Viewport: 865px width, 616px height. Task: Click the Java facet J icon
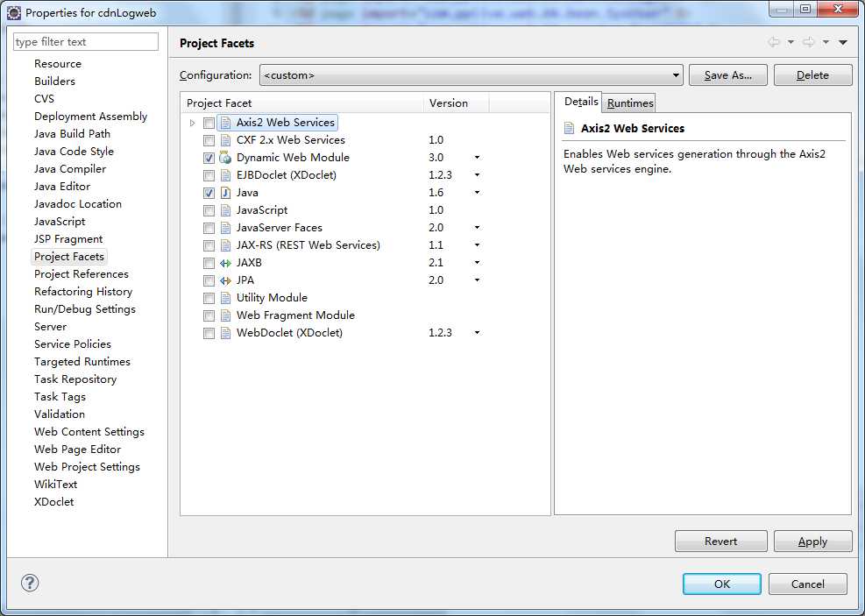(x=225, y=193)
